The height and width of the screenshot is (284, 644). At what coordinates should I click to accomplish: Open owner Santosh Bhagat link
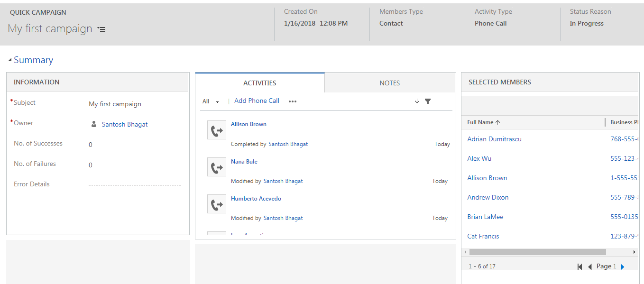[125, 124]
